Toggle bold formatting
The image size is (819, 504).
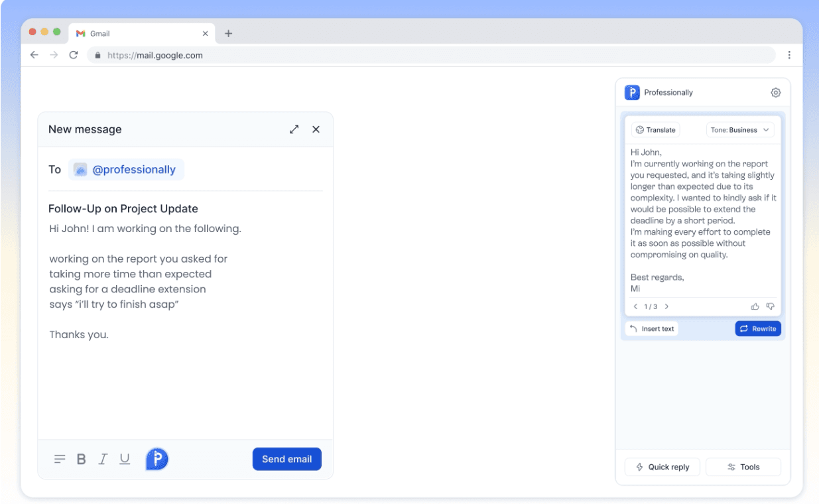[x=82, y=459]
